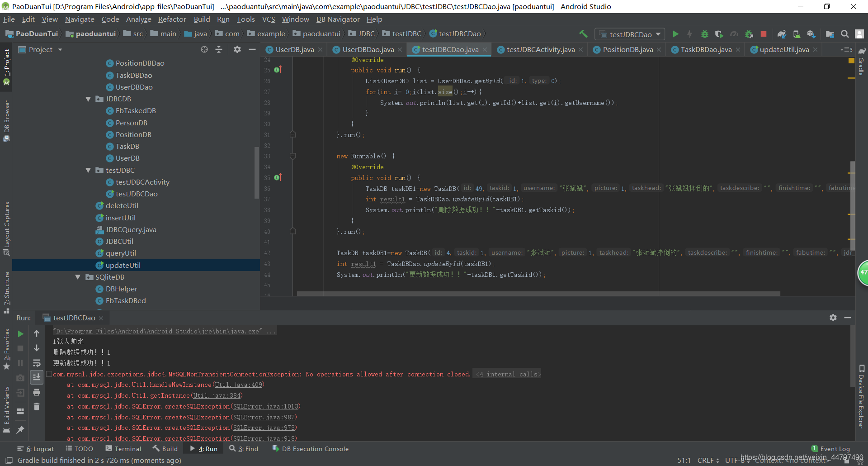Open Search Everywhere magnifier icon
Image resolution: width=868 pixels, height=466 pixels.
(844, 34)
